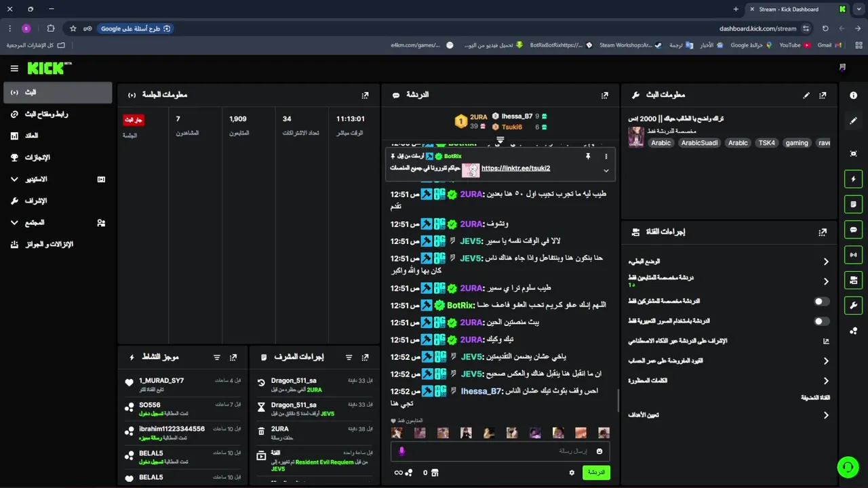
Task: Click the pencil edit icon in the right toolbar
Action: click(853, 121)
